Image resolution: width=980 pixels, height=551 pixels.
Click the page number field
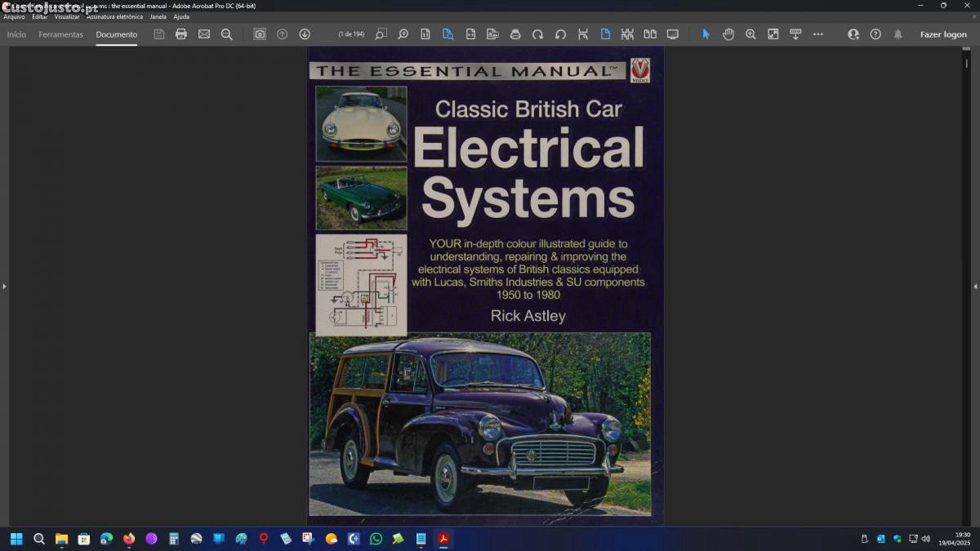pos(328,34)
